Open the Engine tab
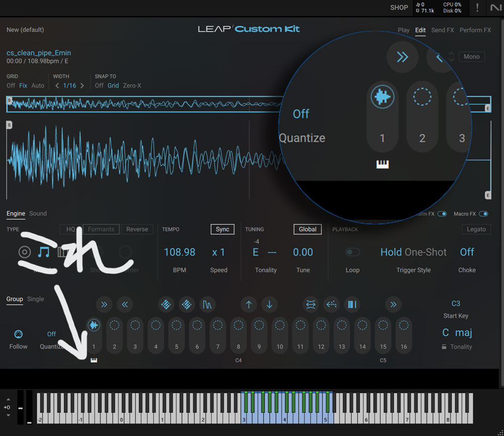Image resolution: width=504 pixels, height=436 pixels. click(x=16, y=214)
